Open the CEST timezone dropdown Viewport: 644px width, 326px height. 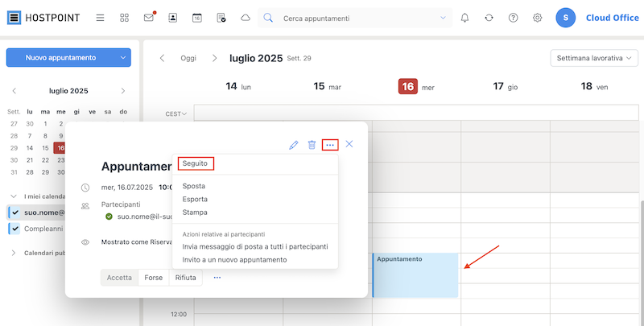pyautogui.click(x=176, y=113)
